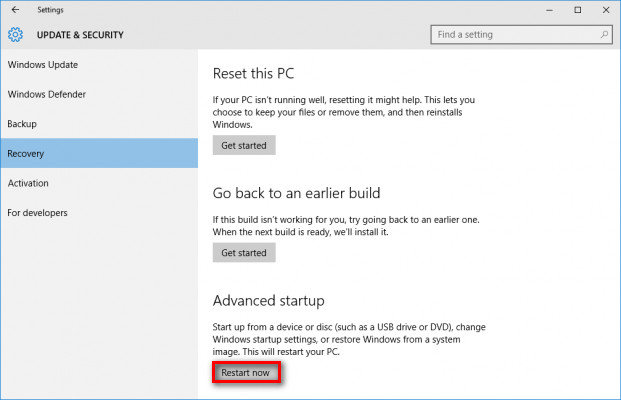Image resolution: width=621 pixels, height=400 pixels.
Task: Click Get started under Go back to an earlier build
Action: (244, 253)
